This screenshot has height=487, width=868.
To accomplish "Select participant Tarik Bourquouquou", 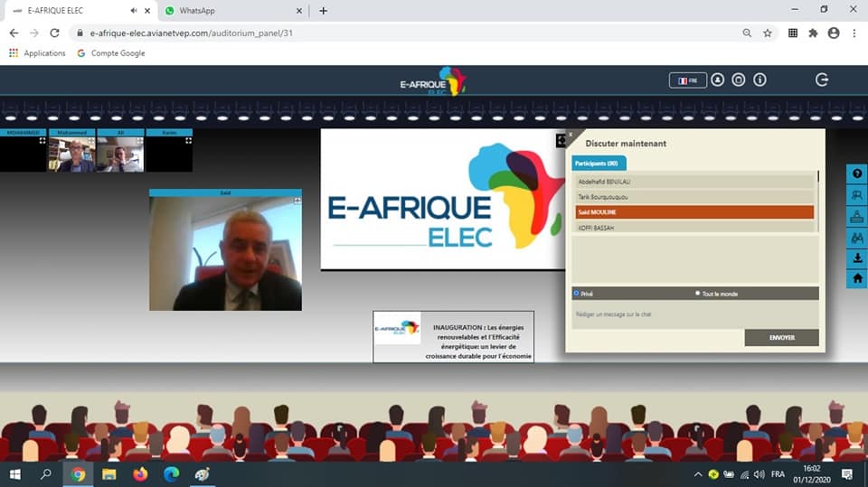I will click(694, 196).
